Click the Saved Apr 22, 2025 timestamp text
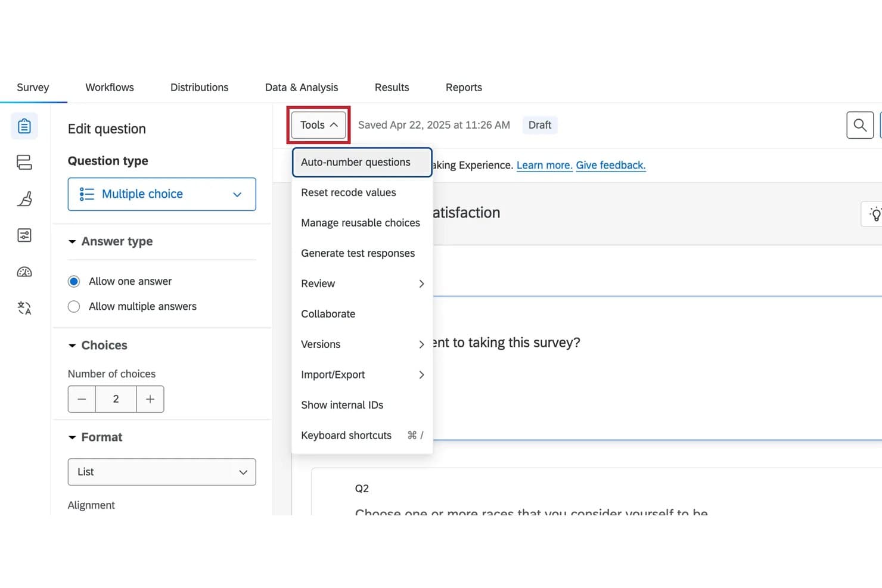The image size is (882, 588). click(x=434, y=125)
